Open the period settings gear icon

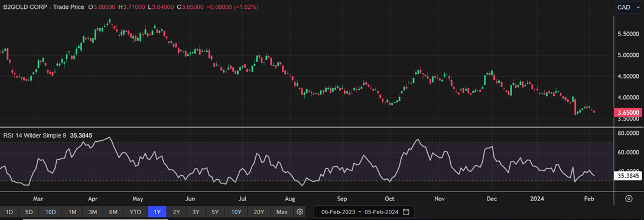[x=300, y=212]
